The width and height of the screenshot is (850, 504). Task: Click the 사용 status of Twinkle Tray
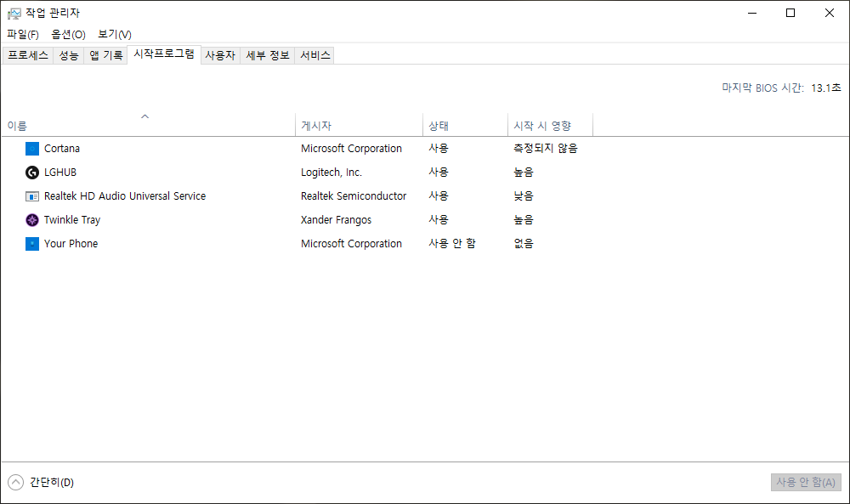click(x=439, y=220)
